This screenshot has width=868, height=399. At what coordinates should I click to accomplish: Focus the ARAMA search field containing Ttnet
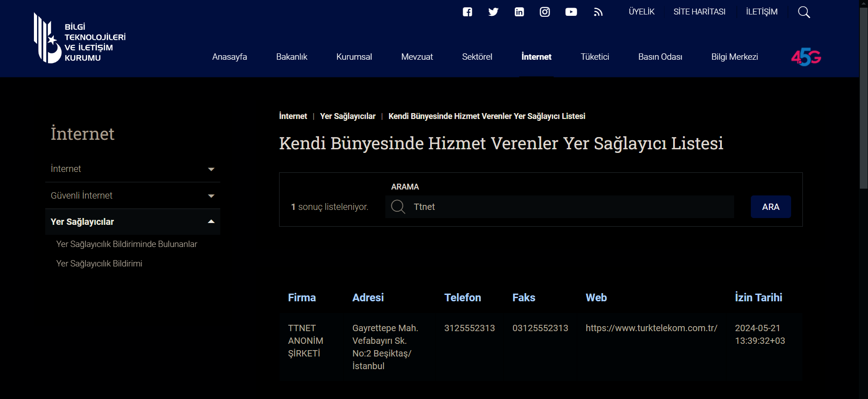(x=560, y=207)
